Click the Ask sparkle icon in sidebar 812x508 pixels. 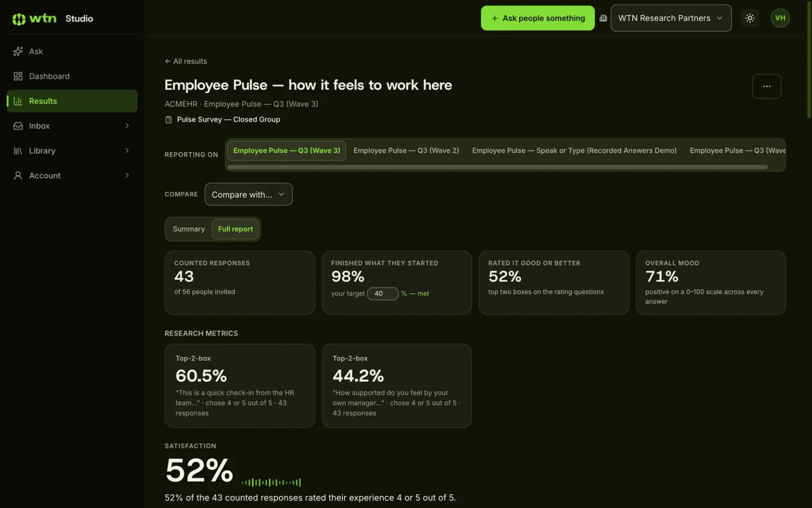[x=18, y=51]
